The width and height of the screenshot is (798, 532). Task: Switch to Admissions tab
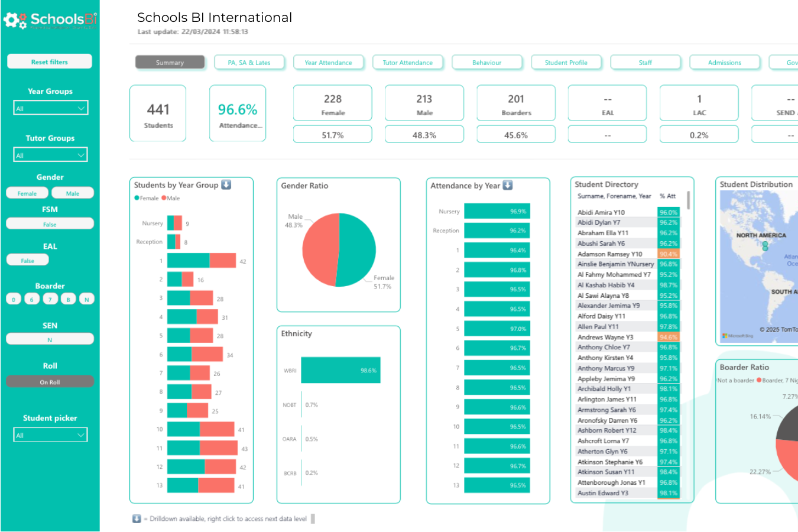[724, 62]
